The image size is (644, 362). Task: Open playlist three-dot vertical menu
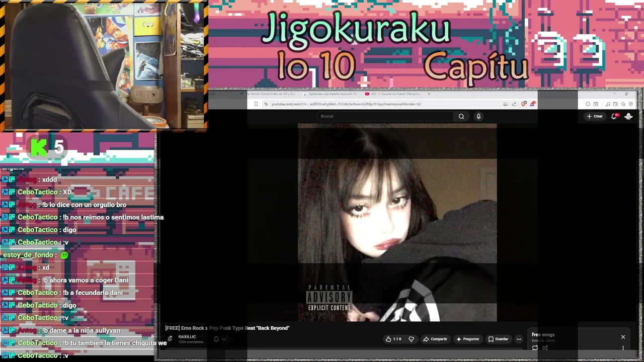tap(623, 347)
